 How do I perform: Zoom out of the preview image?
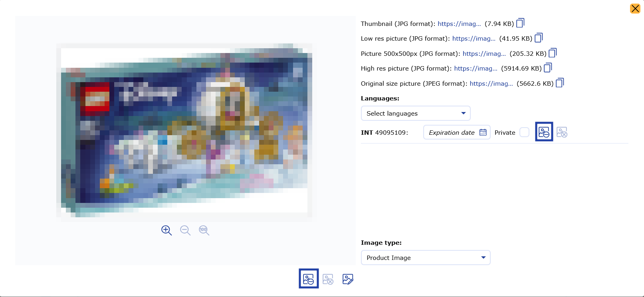(x=185, y=230)
